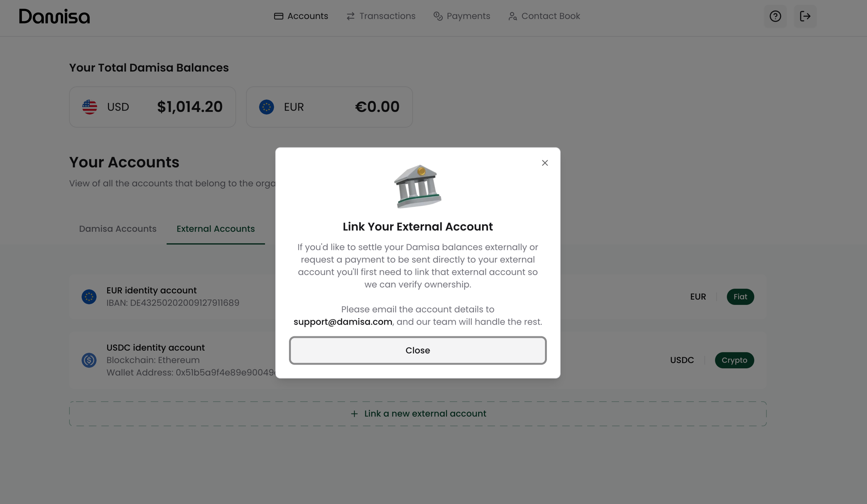The image size is (867, 504).
Task: Click the Crypto badge
Action: coord(734,360)
